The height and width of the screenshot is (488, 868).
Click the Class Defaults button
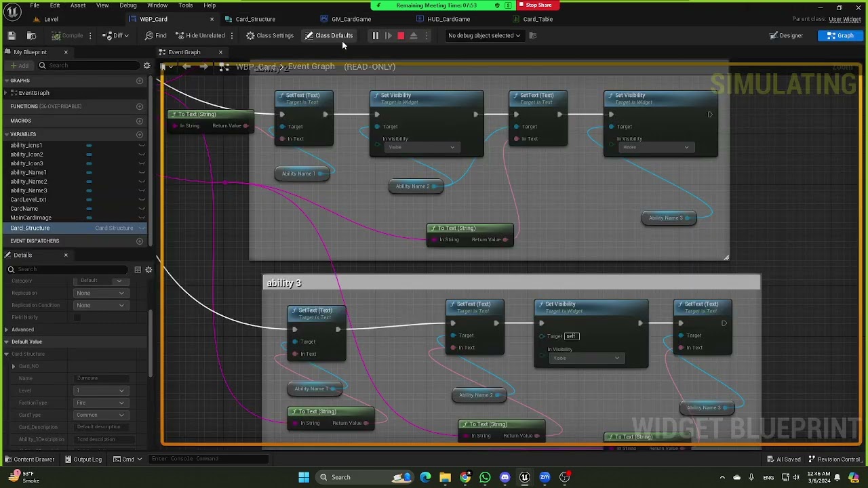click(329, 35)
